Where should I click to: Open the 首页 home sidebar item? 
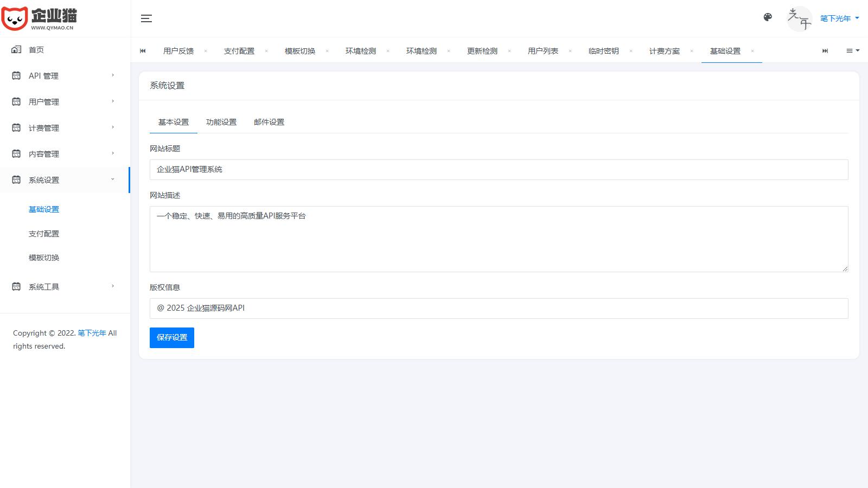[x=36, y=50]
